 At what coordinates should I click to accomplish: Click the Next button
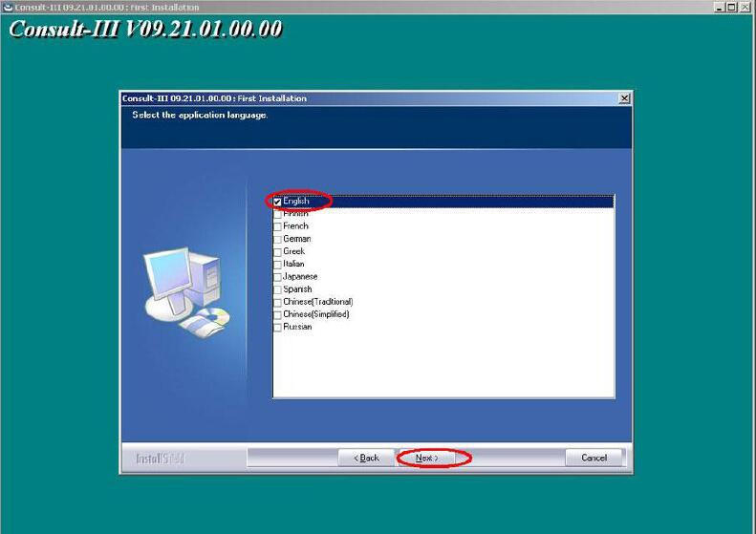(427, 458)
